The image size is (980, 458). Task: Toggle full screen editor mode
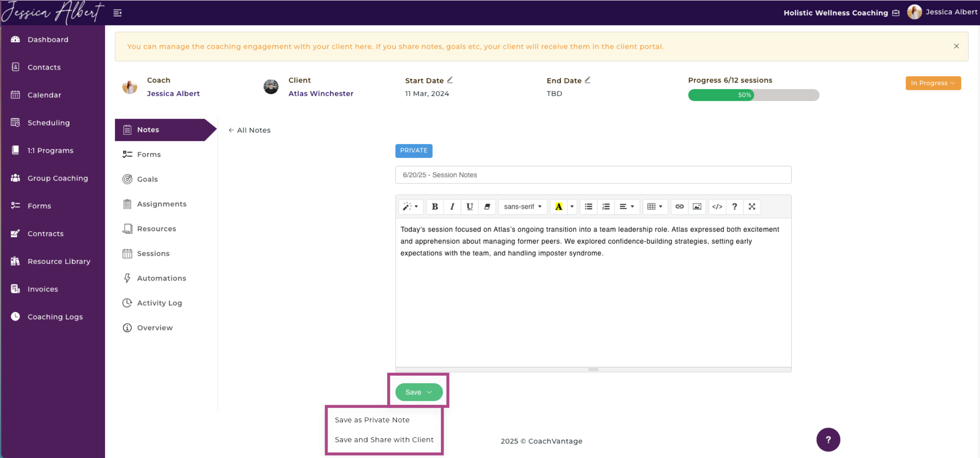coord(752,207)
